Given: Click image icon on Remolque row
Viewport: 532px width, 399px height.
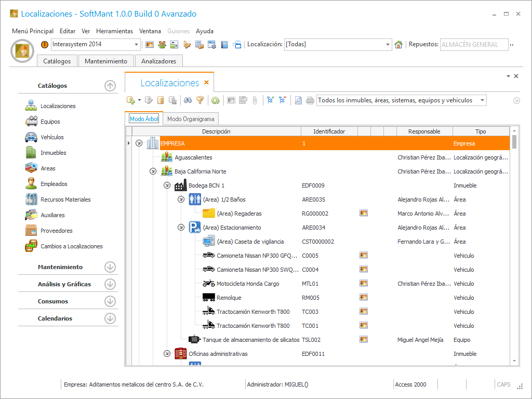Looking at the screenshot, I should [x=364, y=298].
